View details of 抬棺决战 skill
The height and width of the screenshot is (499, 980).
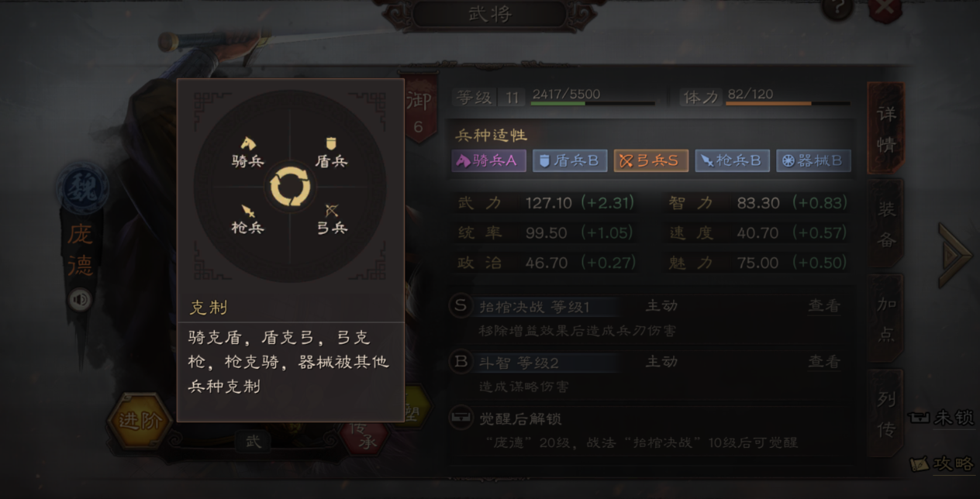[823, 306]
